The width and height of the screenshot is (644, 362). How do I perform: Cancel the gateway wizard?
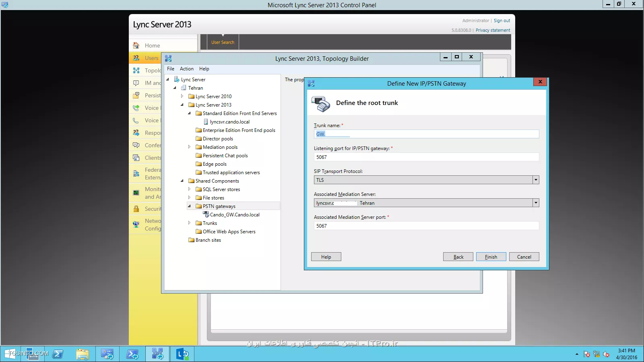[x=524, y=257]
